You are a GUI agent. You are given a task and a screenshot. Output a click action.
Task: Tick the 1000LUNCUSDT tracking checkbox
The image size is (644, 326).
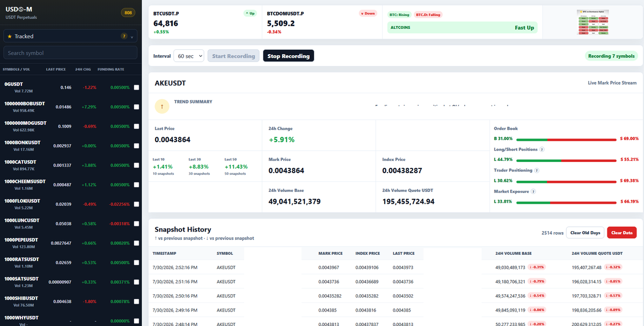[x=136, y=224]
